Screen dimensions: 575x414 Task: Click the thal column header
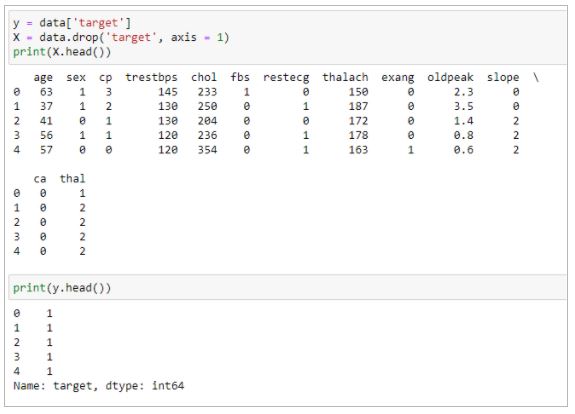tap(73, 179)
